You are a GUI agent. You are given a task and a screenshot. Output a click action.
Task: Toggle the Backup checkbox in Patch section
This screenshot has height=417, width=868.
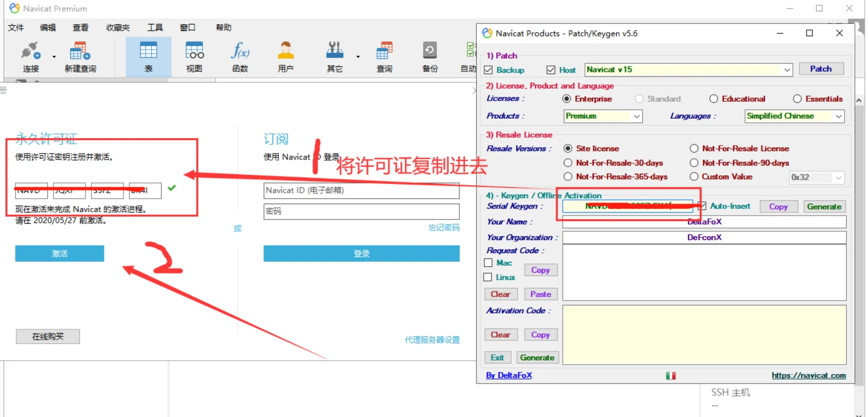click(488, 70)
